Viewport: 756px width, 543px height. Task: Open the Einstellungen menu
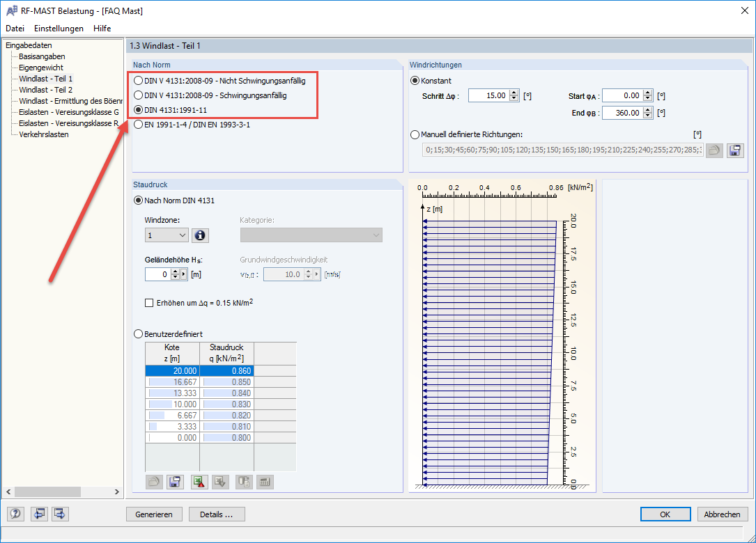point(59,29)
